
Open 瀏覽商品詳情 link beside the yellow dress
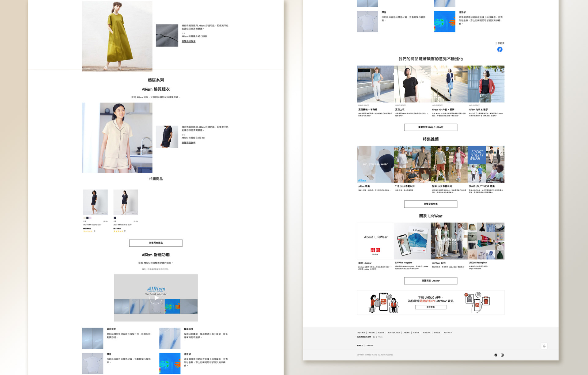188,41
